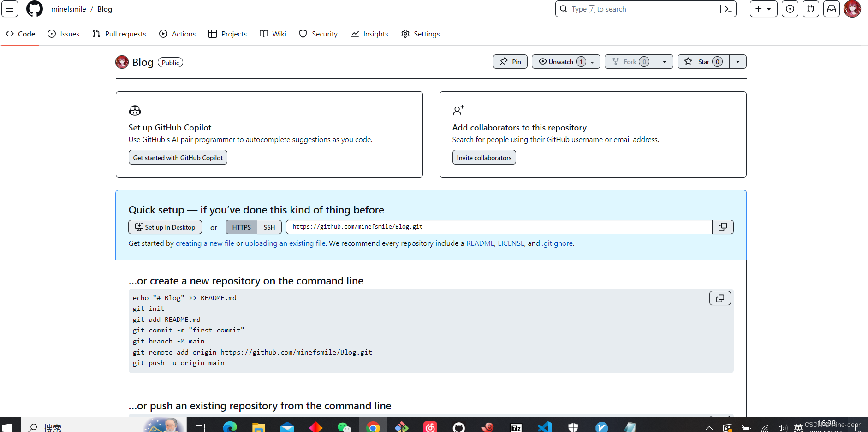Open the user avatar menu in header
Viewport: 868px width, 432px height.
(x=852, y=9)
